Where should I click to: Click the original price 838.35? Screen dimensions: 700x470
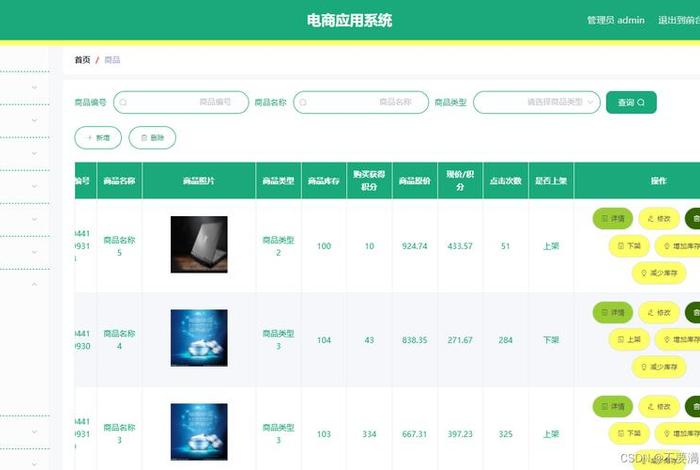pos(415,340)
